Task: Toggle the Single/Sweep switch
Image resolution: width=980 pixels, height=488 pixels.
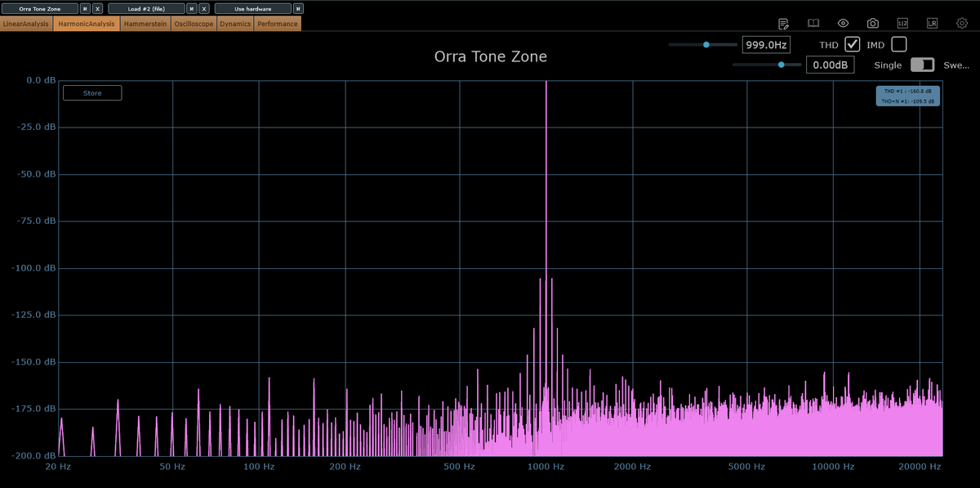Action: (922, 65)
